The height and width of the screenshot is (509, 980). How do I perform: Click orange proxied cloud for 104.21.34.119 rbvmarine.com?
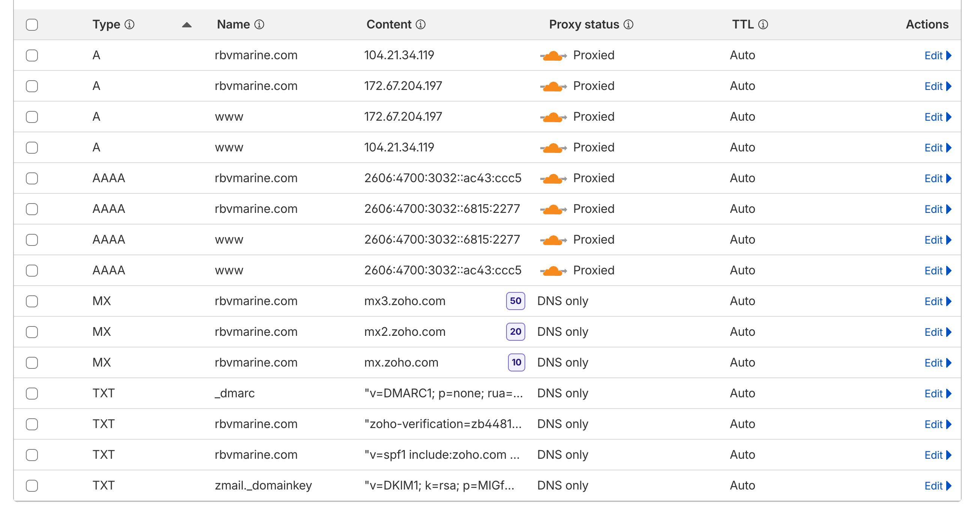click(553, 56)
